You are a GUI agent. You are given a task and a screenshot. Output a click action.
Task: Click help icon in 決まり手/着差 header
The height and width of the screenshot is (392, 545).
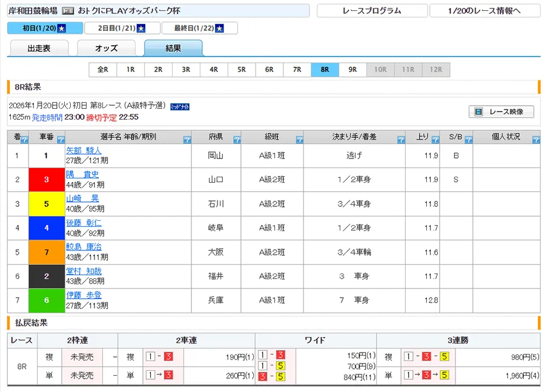pyautogui.click(x=401, y=140)
